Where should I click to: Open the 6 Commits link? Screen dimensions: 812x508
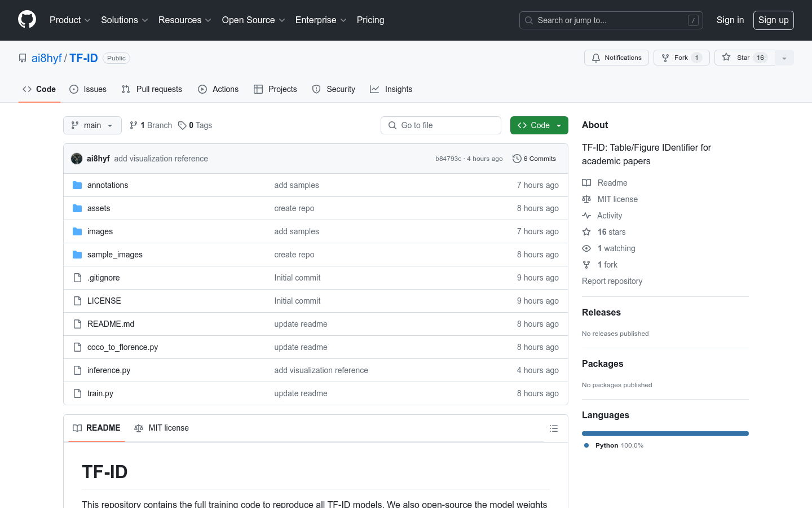[x=534, y=159]
